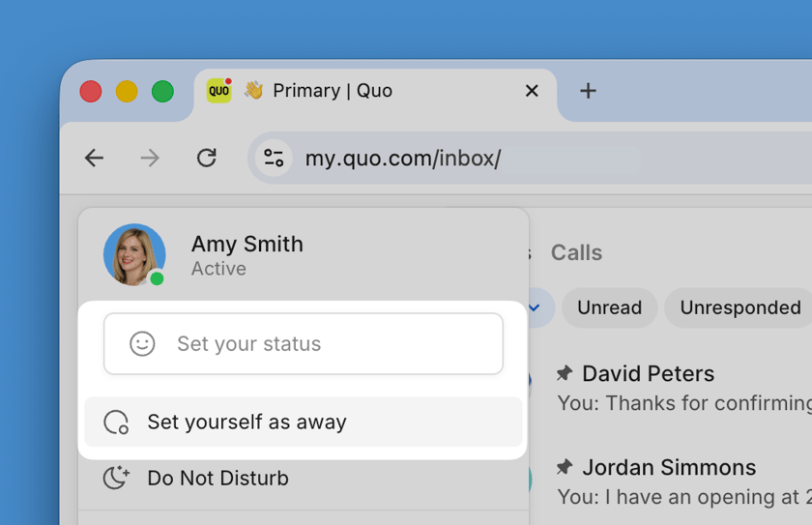Click the away status circle icon
812x525 pixels.
tap(116, 422)
